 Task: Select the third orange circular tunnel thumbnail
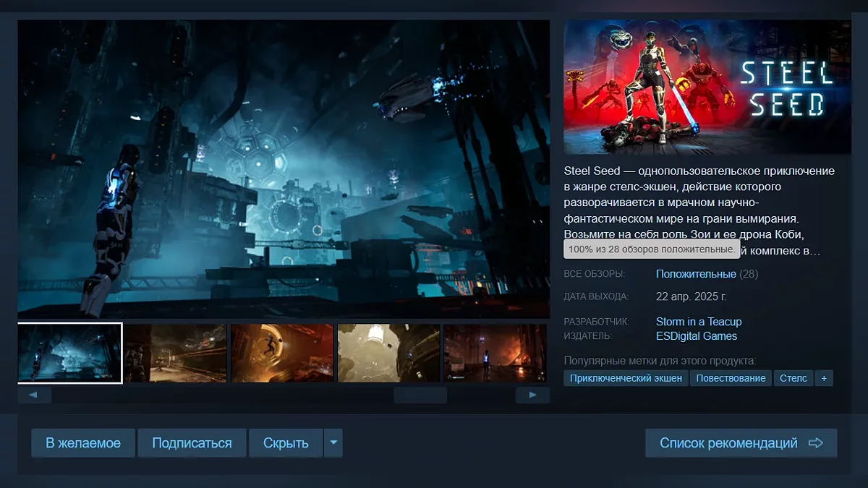coord(282,353)
